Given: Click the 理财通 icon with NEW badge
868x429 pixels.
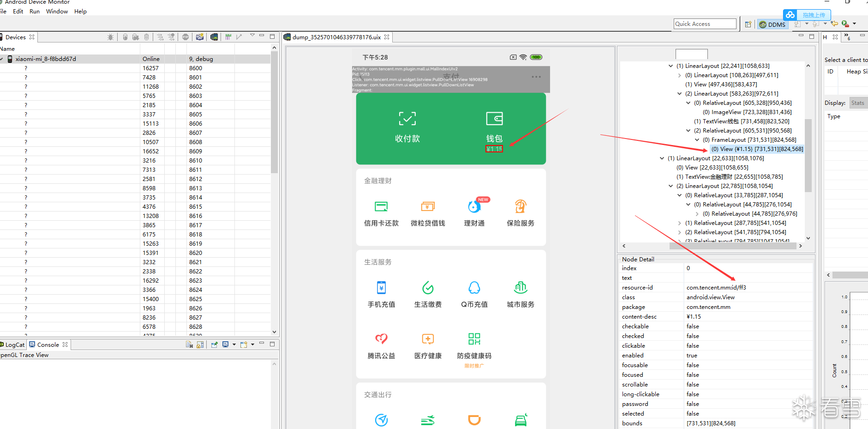Looking at the screenshot, I should click(474, 206).
